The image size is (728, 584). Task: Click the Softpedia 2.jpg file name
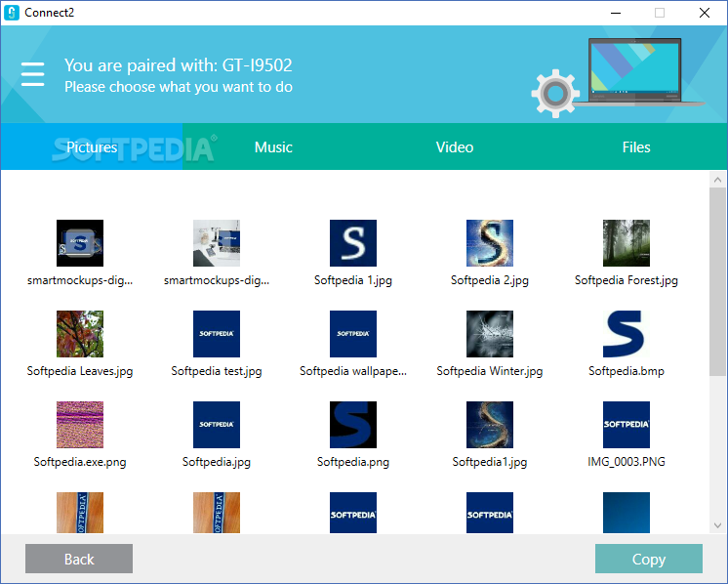pyautogui.click(x=489, y=280)
